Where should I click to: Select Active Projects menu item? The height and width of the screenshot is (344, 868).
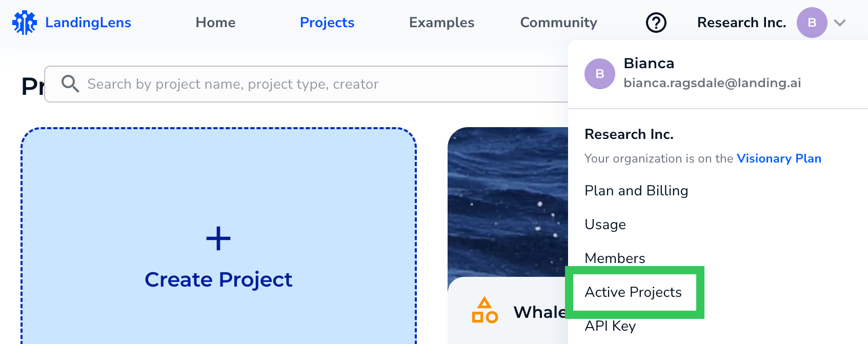tap(633, 292)
